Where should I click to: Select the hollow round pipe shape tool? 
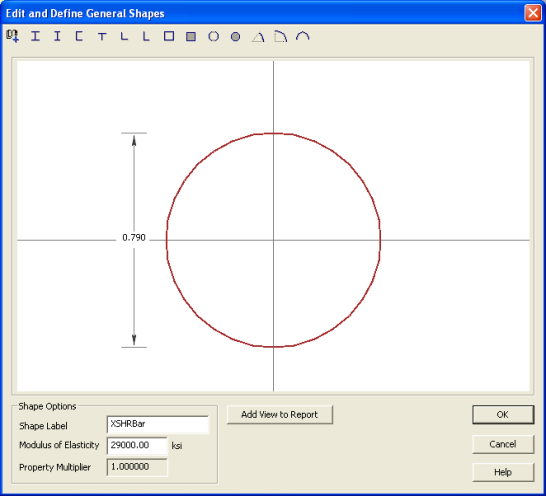coord(213,36)
